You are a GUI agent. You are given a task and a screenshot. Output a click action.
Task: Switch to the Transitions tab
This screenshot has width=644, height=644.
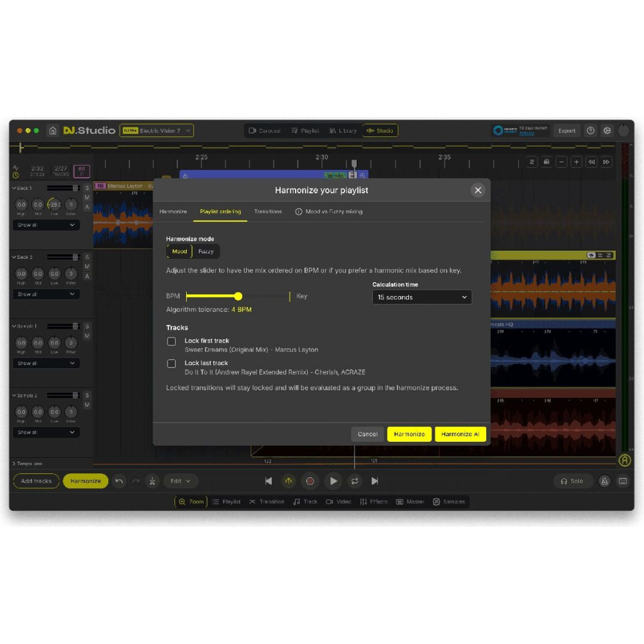(268, 212)
